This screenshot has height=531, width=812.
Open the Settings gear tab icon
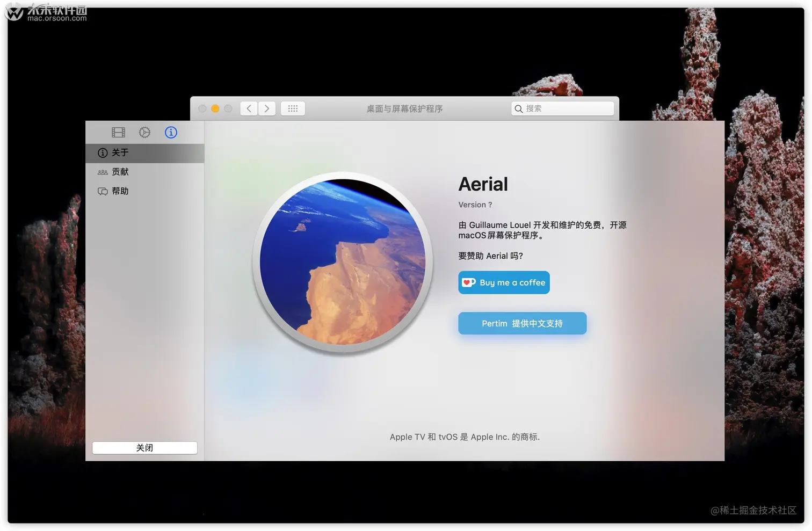click(x=144, y=132)
